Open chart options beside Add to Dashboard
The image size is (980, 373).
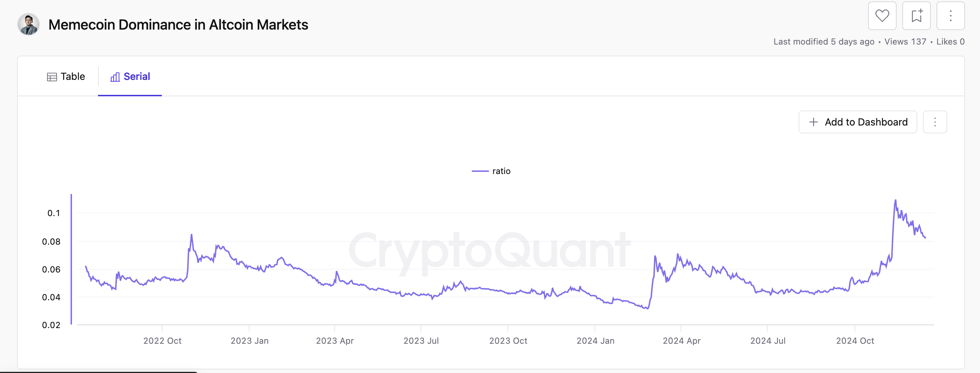[x=935, y=122]
